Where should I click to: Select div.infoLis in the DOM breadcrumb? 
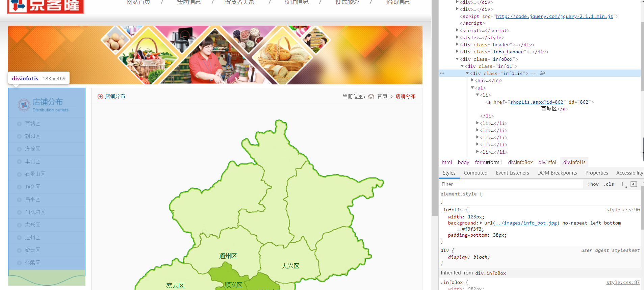(574, 162)
